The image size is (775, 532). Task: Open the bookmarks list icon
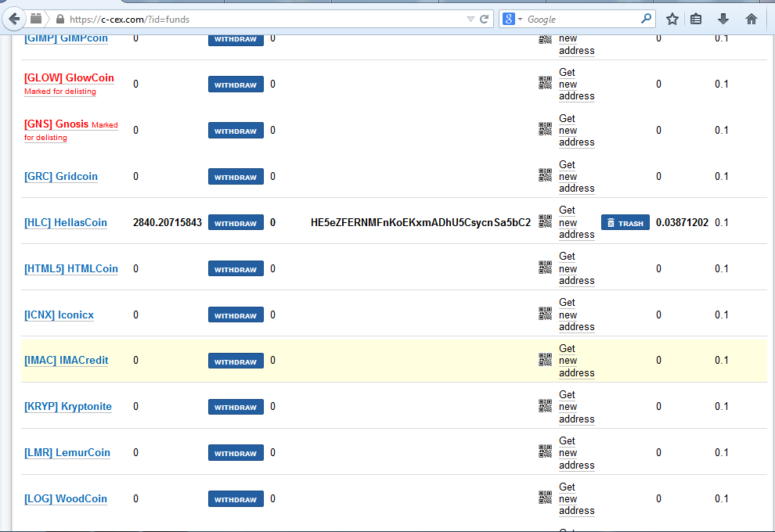point(696,20)
